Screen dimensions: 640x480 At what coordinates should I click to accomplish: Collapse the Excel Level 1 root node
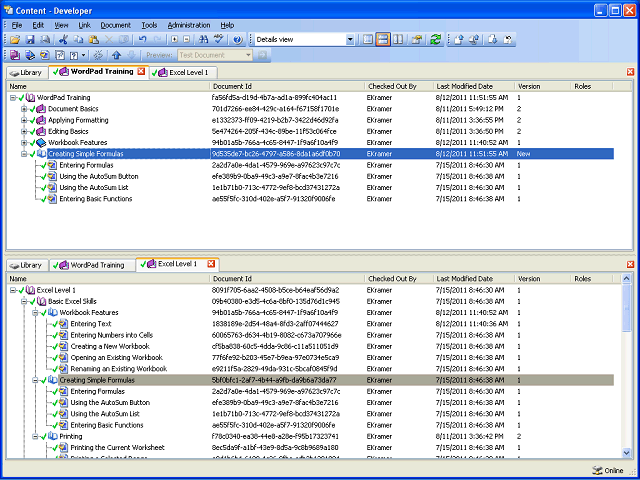[x=13, y=290]
